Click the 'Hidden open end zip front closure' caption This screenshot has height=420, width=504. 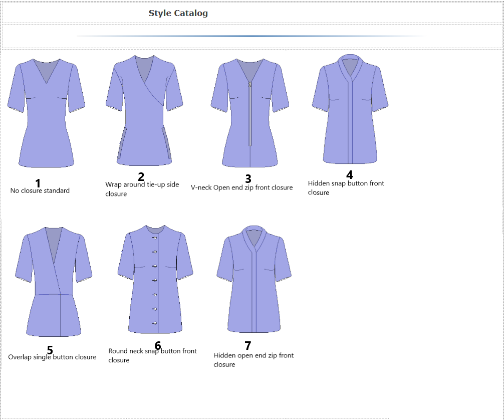point(254,360)
